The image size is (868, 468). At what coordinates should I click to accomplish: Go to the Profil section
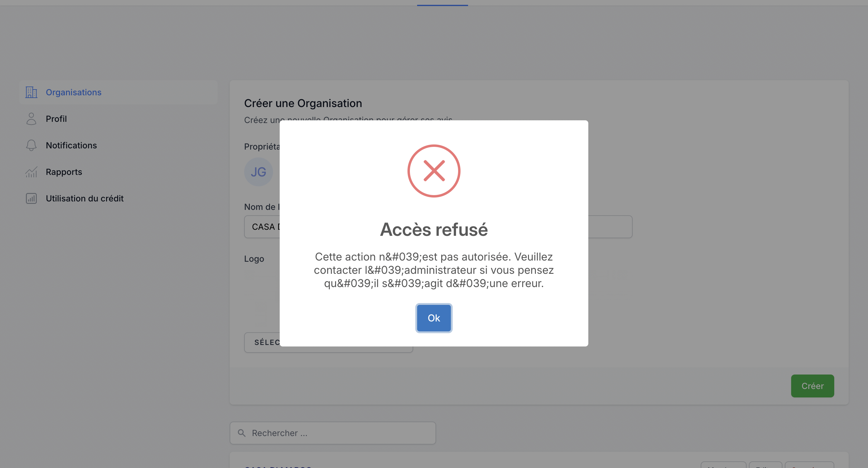pos(56,119)
